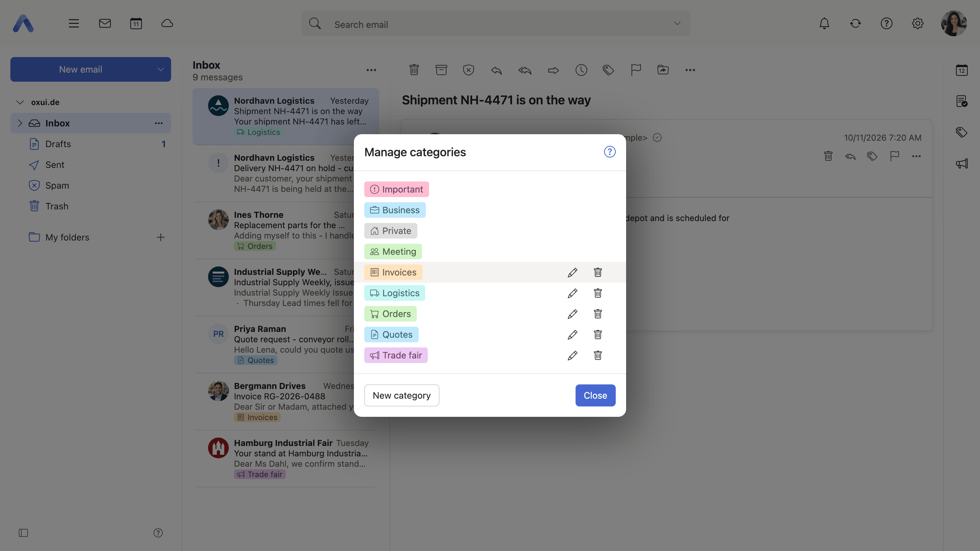The height and width of the screenshot is (551, 980).
Task: Collapse the oxui.de account tree
Action: (20, 102)
